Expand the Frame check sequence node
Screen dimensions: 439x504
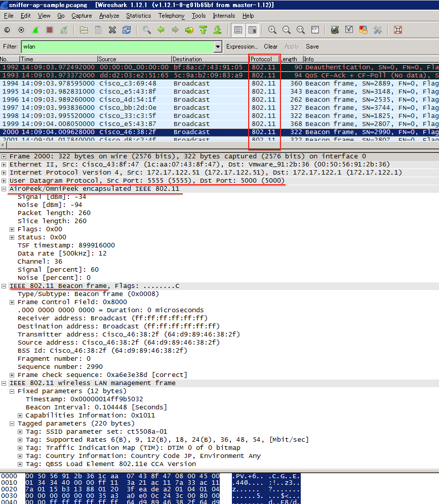[x=12, y=375]
